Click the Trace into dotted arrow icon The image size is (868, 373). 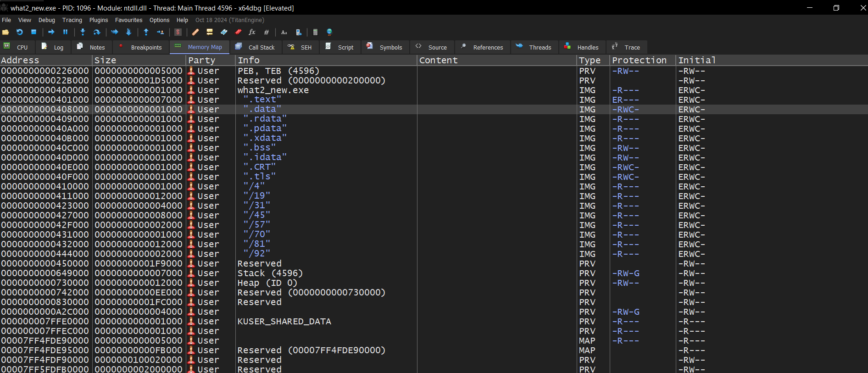[x=115, y=32]
